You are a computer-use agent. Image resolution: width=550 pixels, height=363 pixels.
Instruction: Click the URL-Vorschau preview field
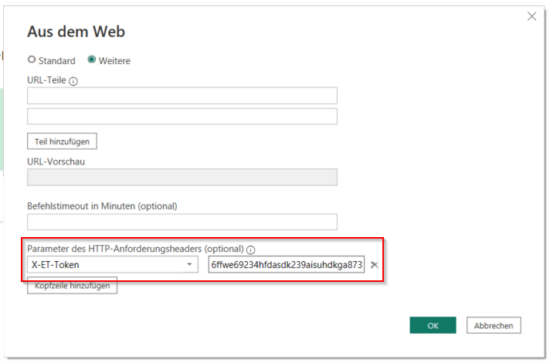coord(182,177)
